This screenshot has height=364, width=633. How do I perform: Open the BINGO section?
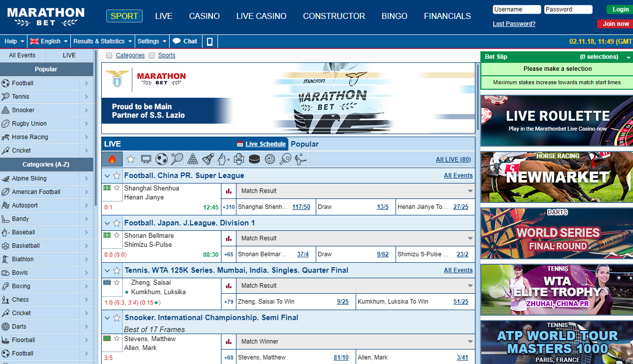[x=395, y=16]
